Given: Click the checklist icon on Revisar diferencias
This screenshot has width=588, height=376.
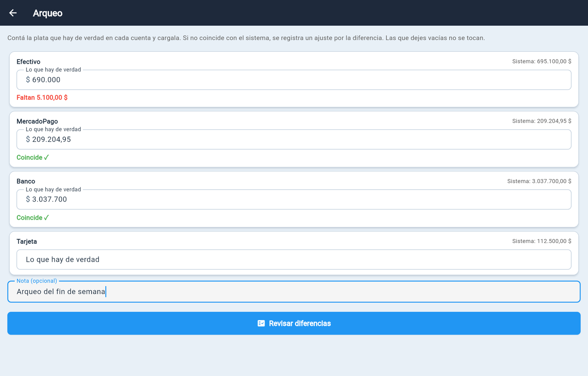Looking at the screenshot, I should point(261,323).
